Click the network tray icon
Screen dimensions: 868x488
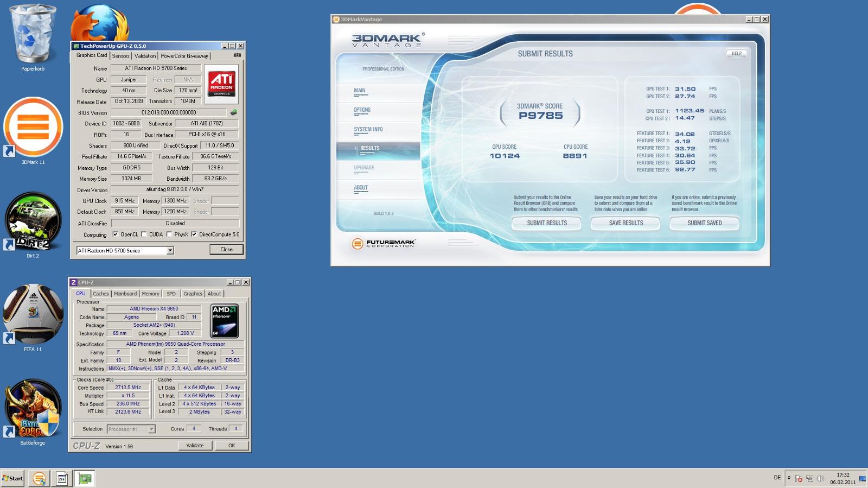(809, 478)
